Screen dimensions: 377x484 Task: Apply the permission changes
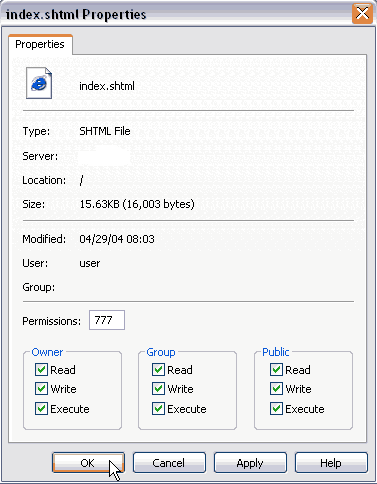[250, 463]
